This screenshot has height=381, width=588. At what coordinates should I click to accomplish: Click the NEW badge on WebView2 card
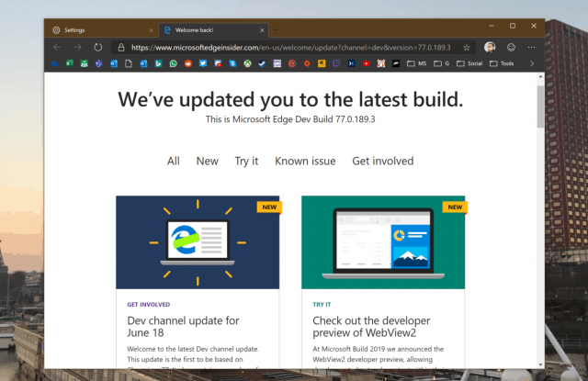tap(455, 207)
